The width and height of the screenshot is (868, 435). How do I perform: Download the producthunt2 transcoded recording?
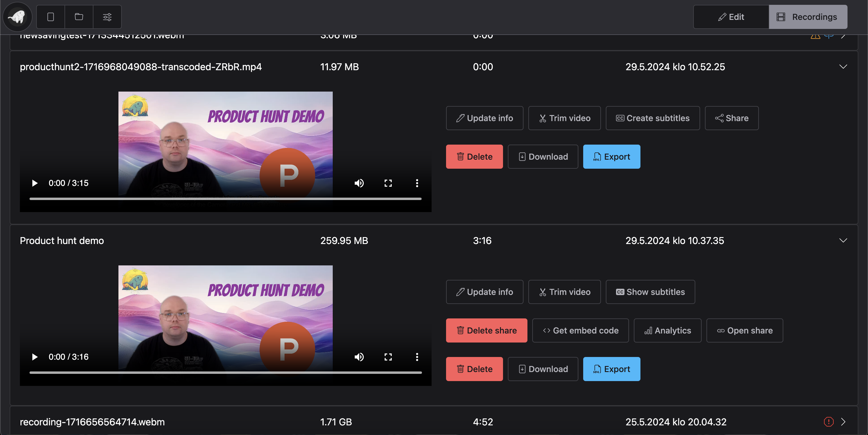pyautogui.click(x=543, y=157)
